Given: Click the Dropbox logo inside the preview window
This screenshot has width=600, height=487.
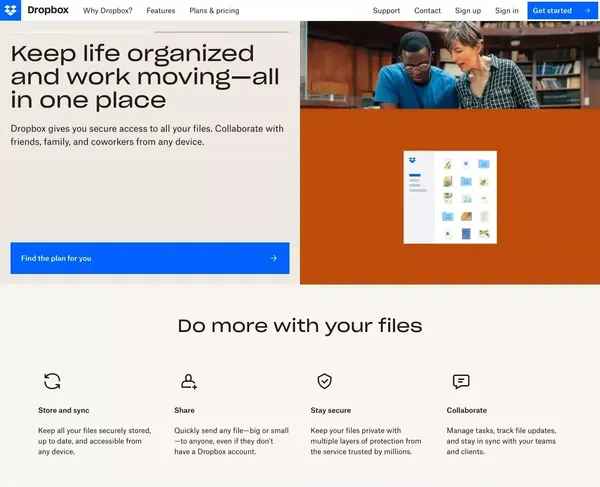Looking at the screenshot, I should tap(412, 160).
